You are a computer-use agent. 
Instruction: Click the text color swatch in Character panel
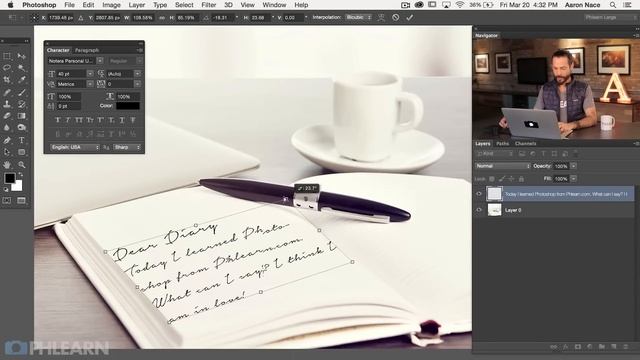(128, 106)
